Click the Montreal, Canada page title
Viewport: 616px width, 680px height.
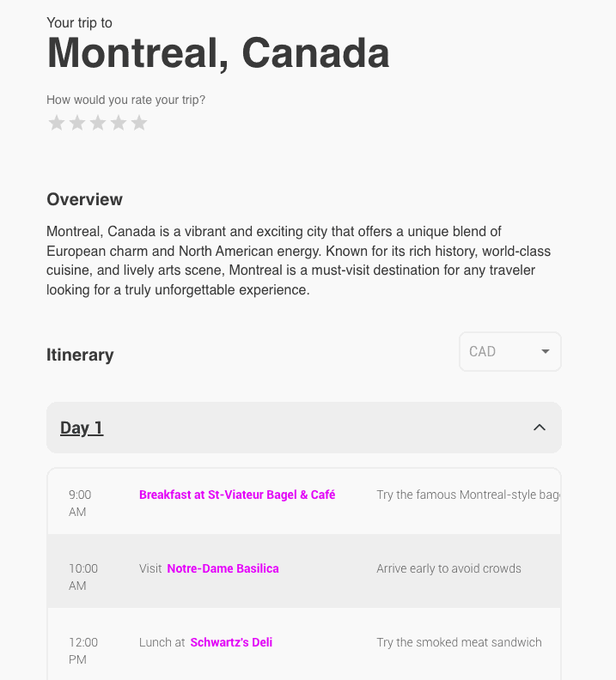pyautogui.click(x=218, y=53)
